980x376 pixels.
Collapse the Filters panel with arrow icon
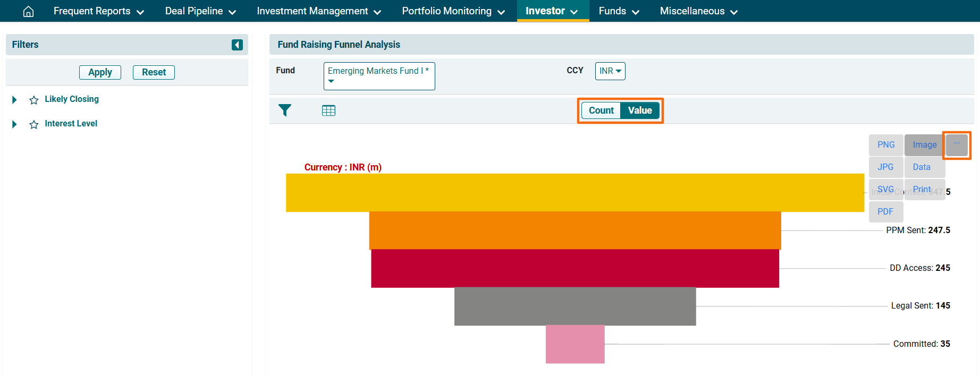pos(237,45)
